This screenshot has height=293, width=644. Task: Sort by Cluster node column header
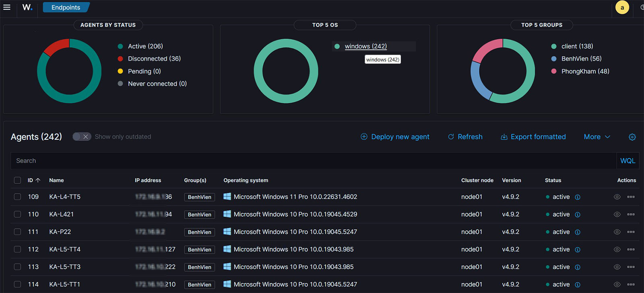477,180
